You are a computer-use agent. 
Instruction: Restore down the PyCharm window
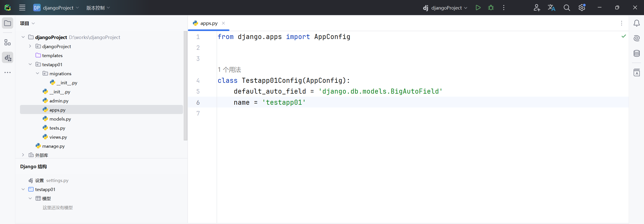click(x=617, y=8)
